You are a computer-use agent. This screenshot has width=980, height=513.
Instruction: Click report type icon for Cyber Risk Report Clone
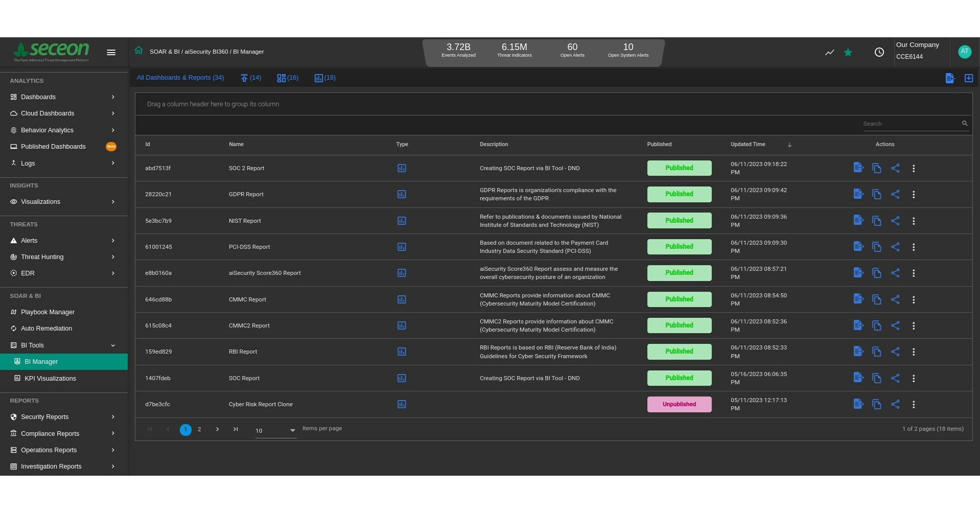point(402,404)
